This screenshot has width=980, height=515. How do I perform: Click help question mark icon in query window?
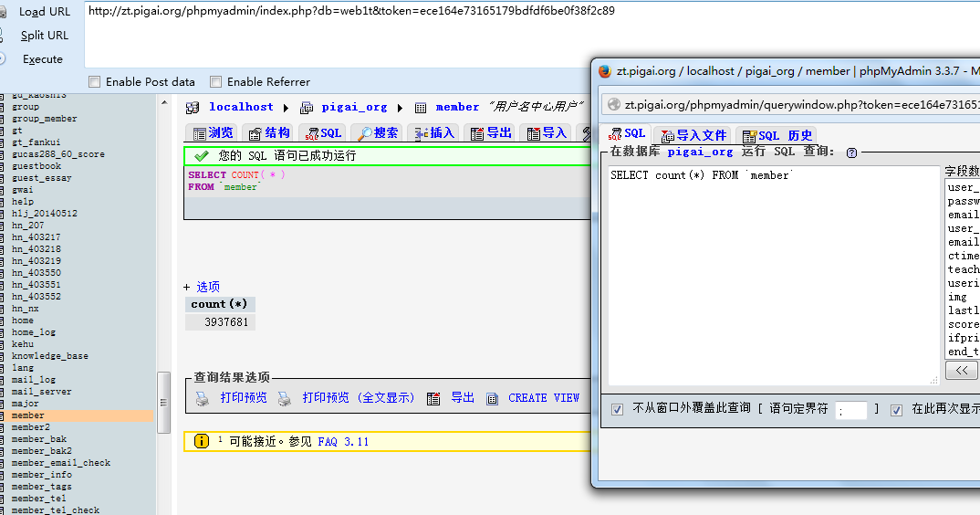point(851,152)
